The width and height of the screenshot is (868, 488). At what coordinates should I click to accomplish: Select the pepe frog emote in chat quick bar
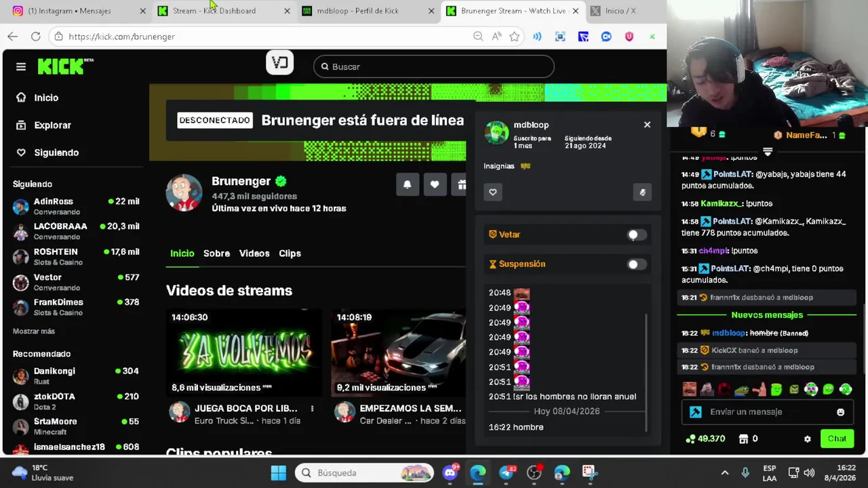tap(742, 389)
